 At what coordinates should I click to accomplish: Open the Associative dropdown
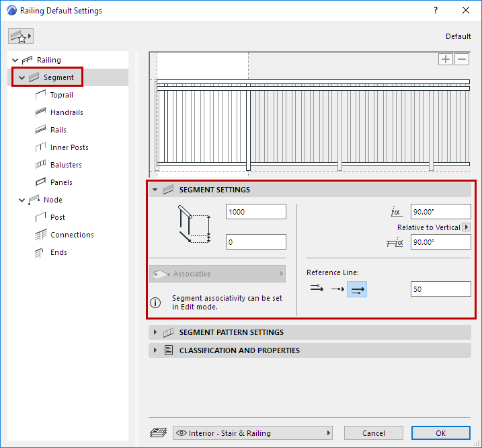pos(217,274)
